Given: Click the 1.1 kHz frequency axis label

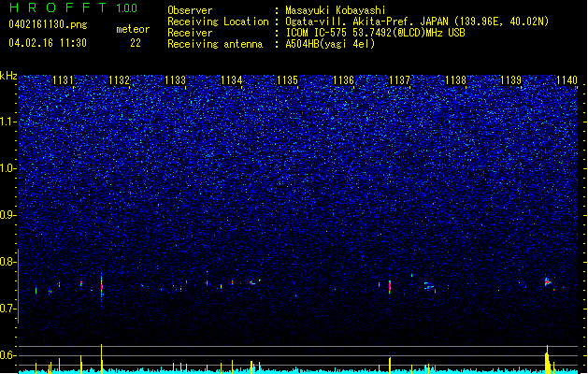Looking at the screenshot, I should point(8,122).
